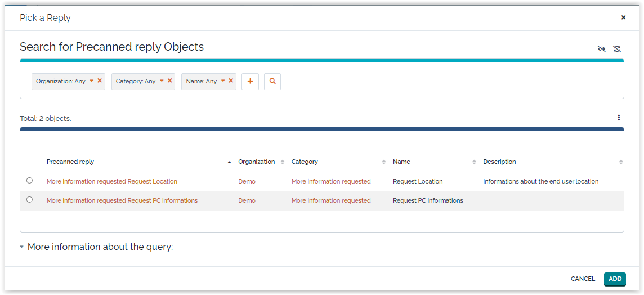The width and height of the screenshot is (644, 295).
Task: Click the crossed-out refresh icon at top right
Action: point(617,49)
